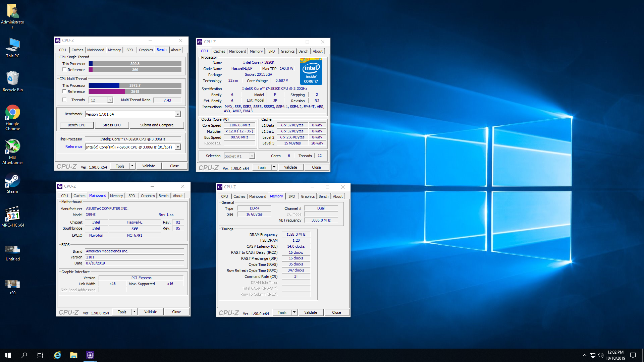Open Internet Explorer from taskbar

click(57, 355)
